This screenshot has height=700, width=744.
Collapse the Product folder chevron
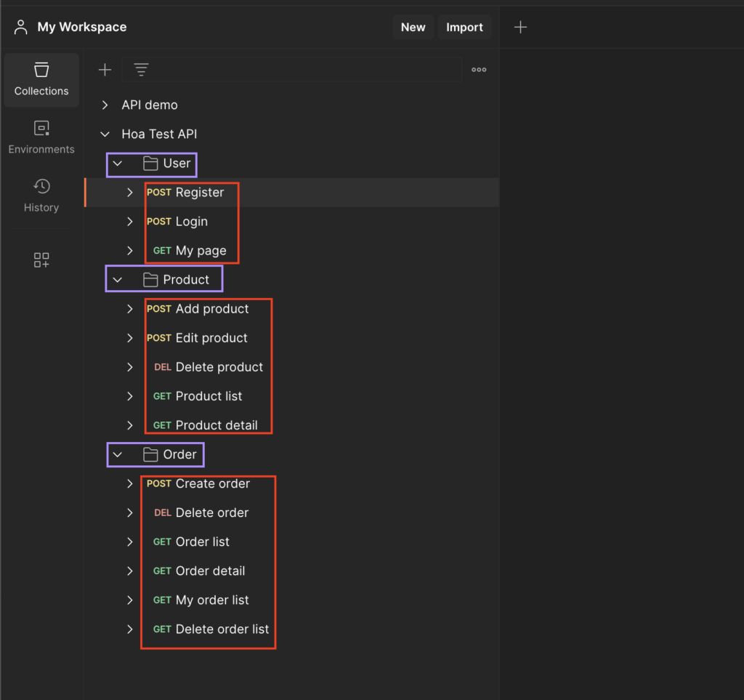pyautogui.click(x=117, y=280)
